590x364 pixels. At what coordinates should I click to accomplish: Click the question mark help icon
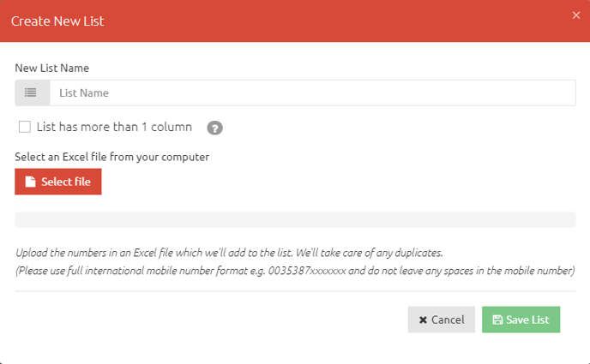point(215,128)
